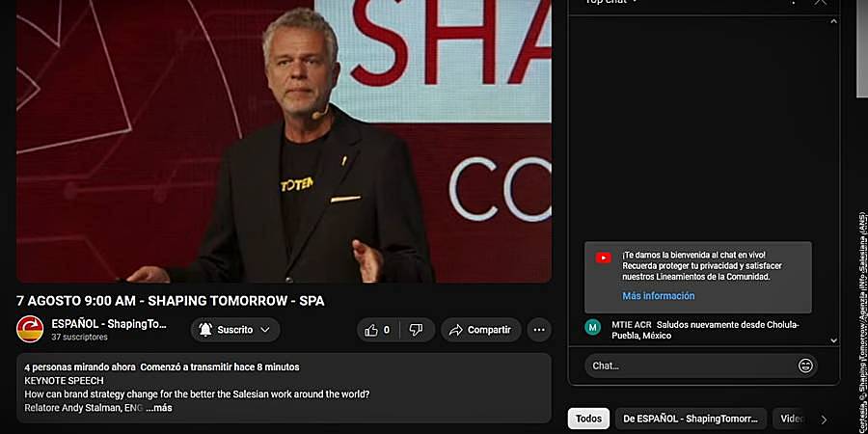Select the De ESPAÑOL - ShapingTomorr... chip
Image resolution: width=868 pixels, height=434 pixels.
[x=691, y=419]
